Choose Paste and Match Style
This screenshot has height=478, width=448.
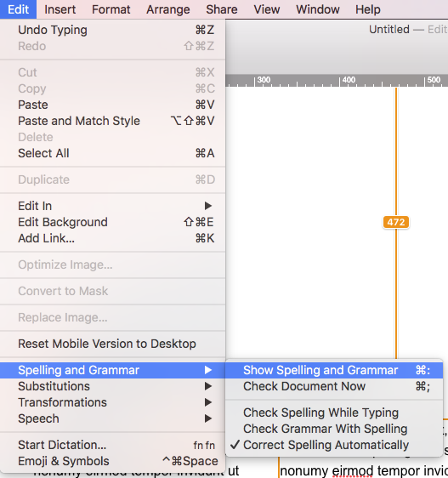pos(112,121)
